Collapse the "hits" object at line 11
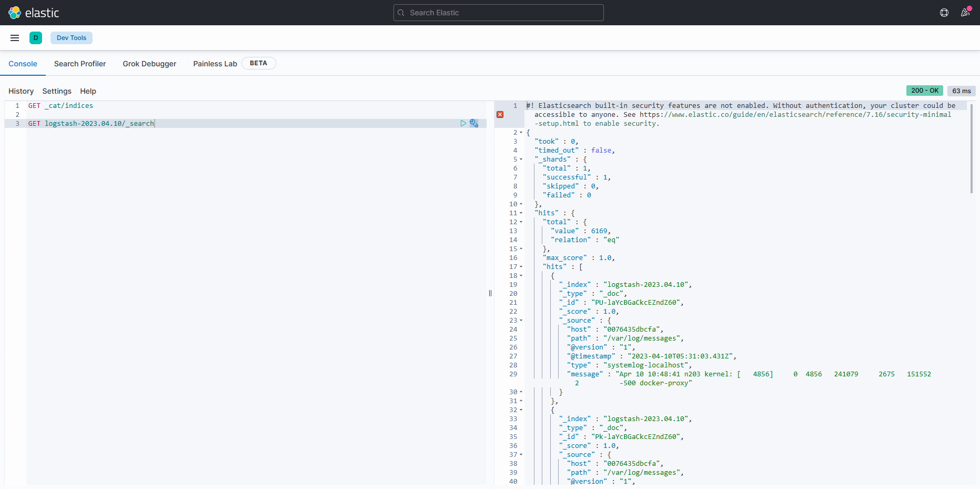Image resolution: width=980 pixels, height=489 pixels. point(521,213)
